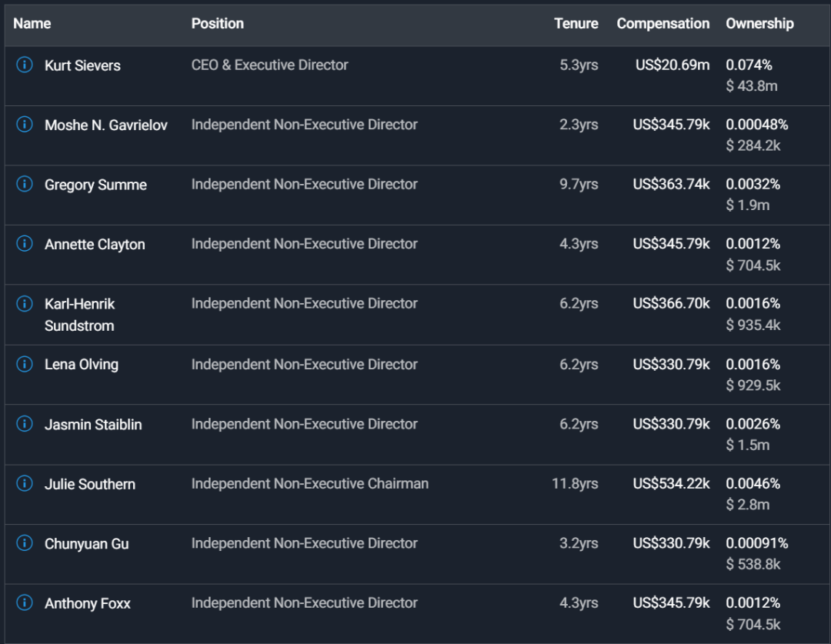Select the 11.8yrs tenure value
Image resolution: width=831 pixels, height=644 pixels.
575,483
